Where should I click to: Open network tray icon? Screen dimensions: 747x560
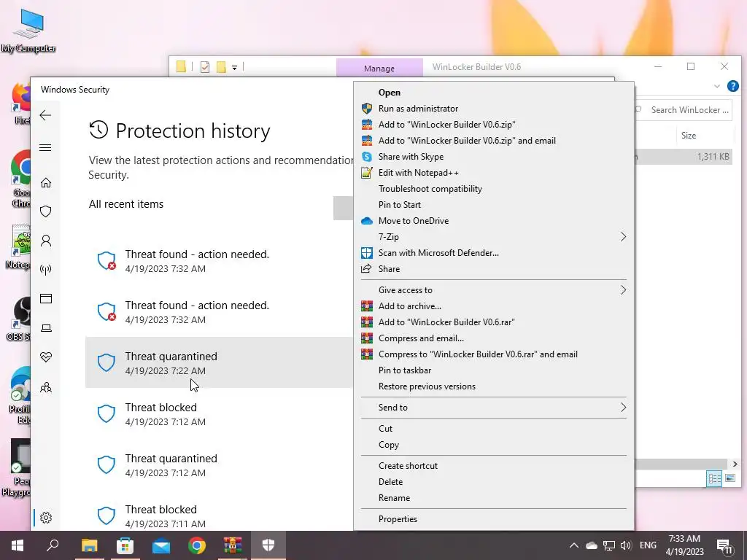(x=609, y=545)
